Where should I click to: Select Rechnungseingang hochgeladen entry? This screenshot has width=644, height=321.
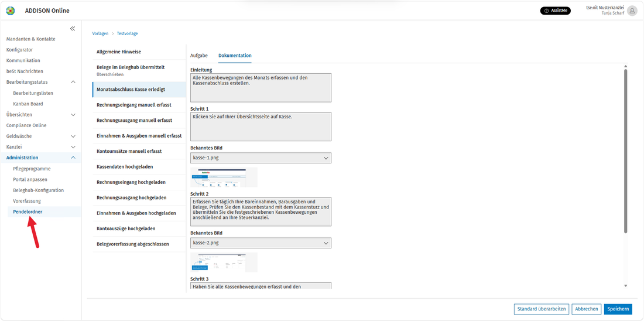coord(139,182)
